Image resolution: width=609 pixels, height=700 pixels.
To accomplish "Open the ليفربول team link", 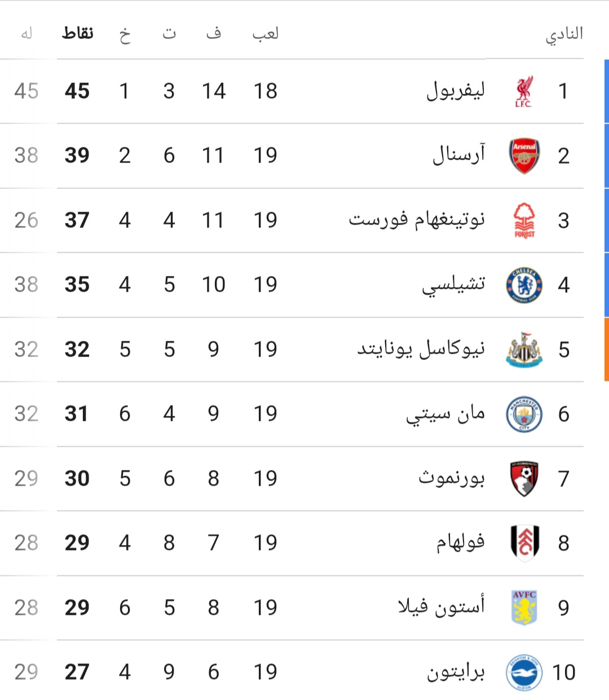I will (x=456, y=90).
